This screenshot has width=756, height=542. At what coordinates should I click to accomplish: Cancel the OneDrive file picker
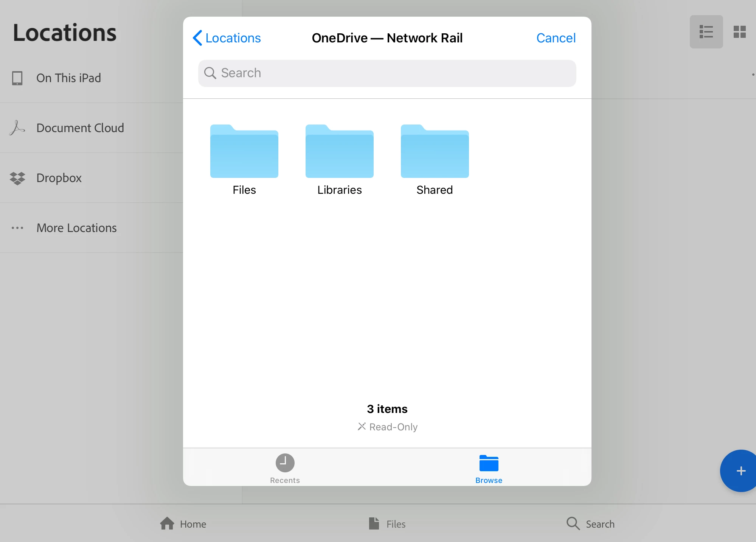click(556, 38)
